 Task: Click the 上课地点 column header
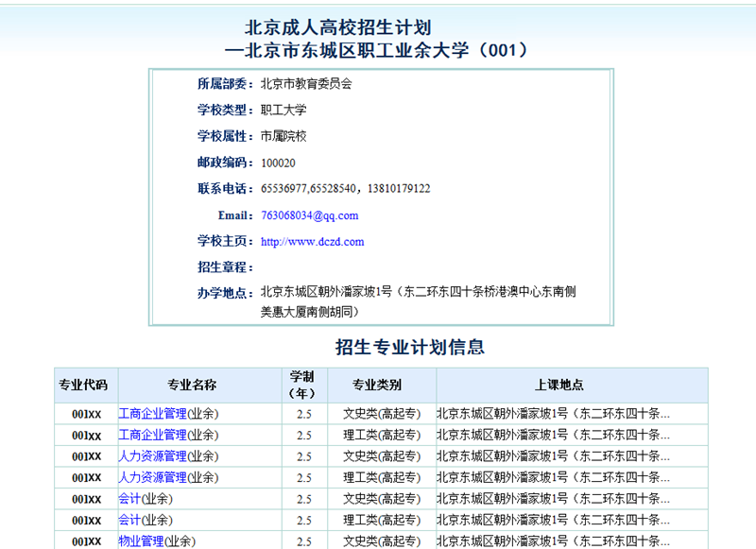click(x=558, y=386)
